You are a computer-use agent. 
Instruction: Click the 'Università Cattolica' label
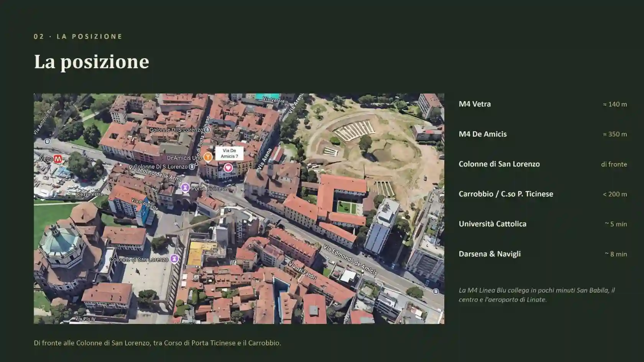tap(493, 224)
